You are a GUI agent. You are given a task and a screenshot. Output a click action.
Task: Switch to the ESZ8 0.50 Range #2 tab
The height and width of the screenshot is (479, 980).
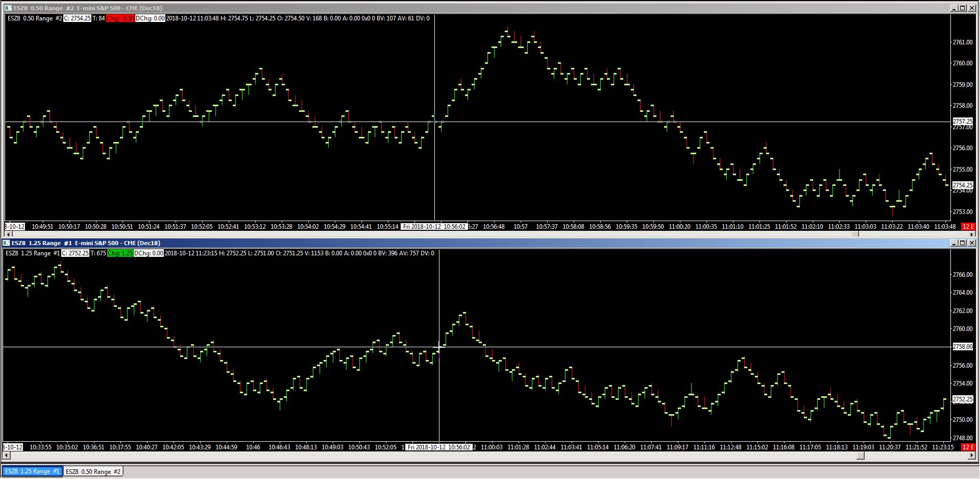93,471
